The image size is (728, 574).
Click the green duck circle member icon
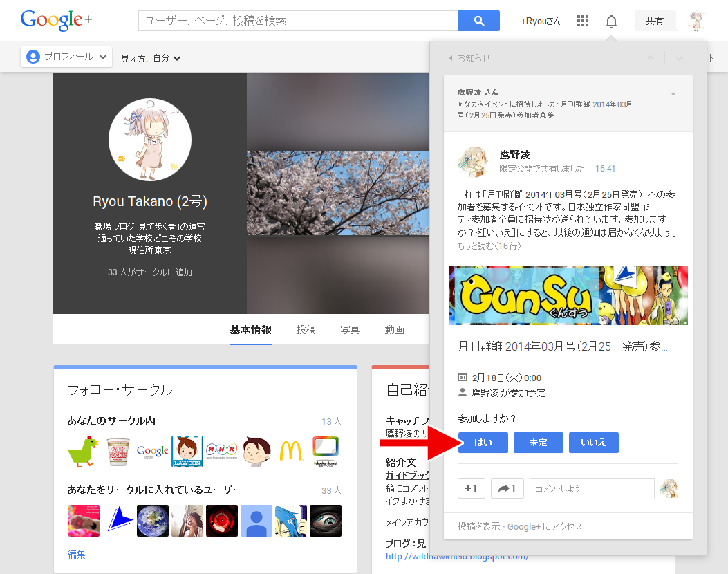click(x=84, y=452)
